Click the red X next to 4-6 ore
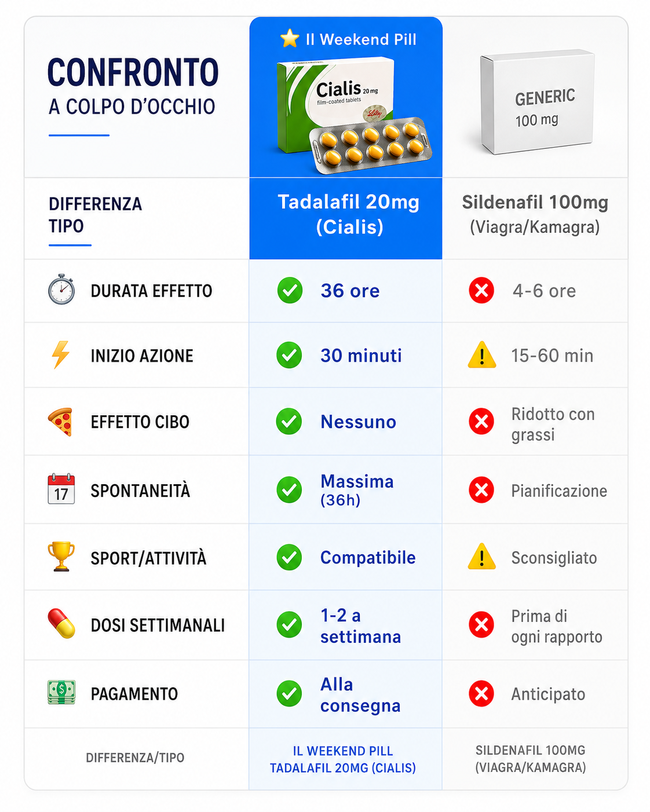Screen dimensions: 650x812 tap(481, 290)
